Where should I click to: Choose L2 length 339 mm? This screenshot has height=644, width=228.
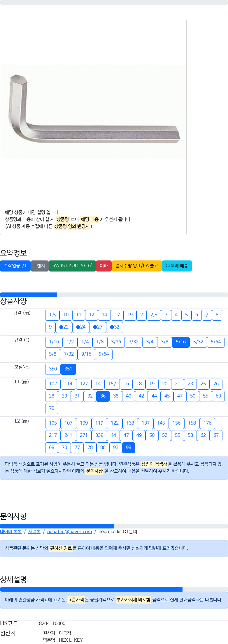(x=99, y=435)
